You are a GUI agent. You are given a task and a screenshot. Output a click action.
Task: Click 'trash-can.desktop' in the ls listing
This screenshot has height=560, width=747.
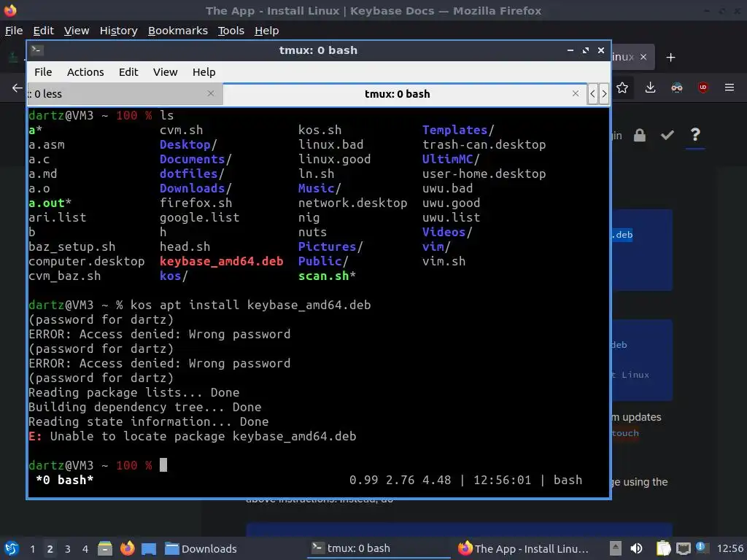(484, 144)
